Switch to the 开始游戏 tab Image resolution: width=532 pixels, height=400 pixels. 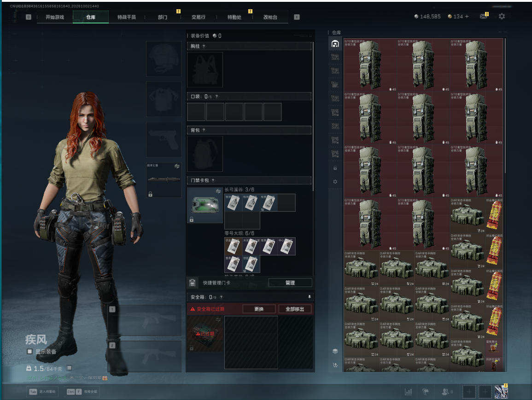(x=55, y=17)
